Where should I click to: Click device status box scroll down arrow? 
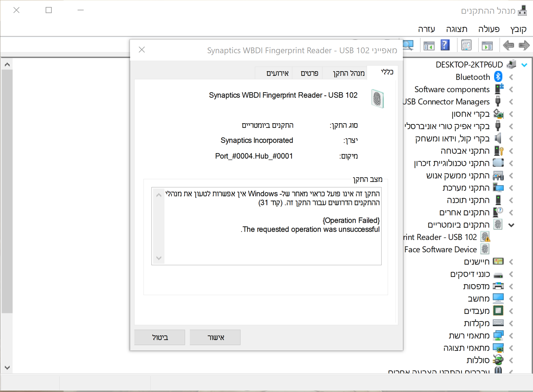click(x=159, y=258)
